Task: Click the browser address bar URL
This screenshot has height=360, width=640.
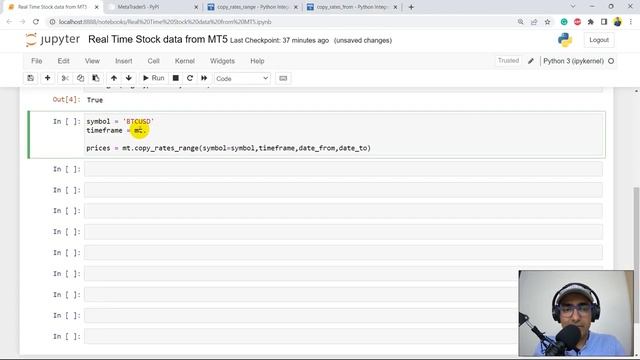Action: [x=165, y=22]
